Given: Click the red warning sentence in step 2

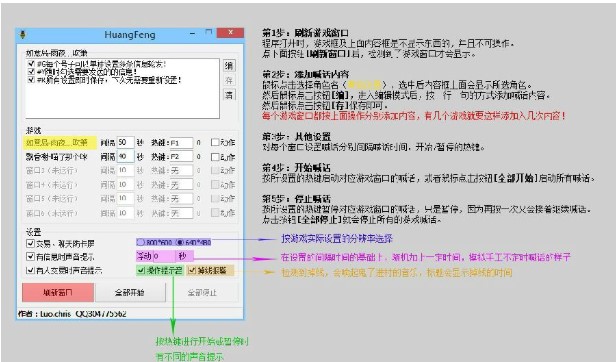Looking at the screenshot, I should tap(414, 116).
